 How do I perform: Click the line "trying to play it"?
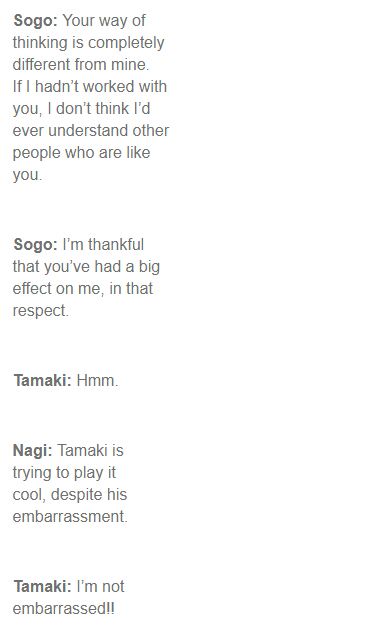[x=64, y=472]
